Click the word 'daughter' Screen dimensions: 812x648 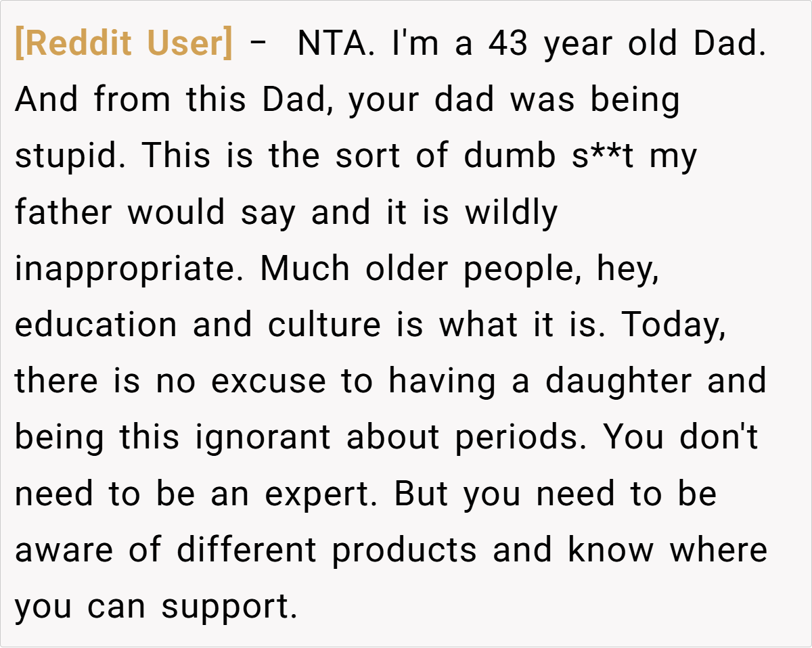(x=618, y=381)
